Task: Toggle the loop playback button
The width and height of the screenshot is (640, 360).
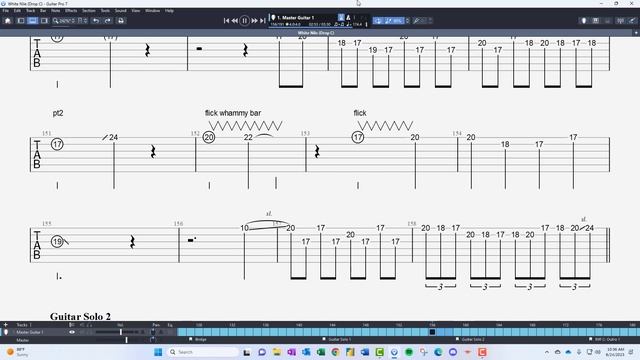Action: pos(378,20)
